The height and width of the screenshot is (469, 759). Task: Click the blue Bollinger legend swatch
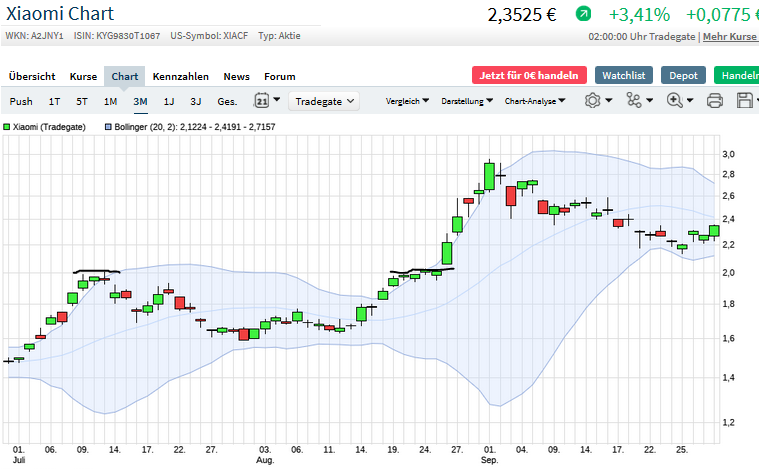108,127
